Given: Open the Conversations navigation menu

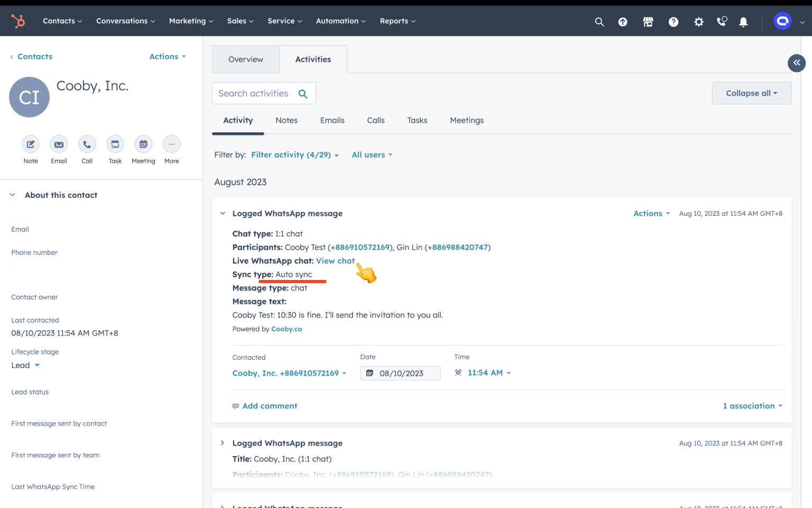Looking at the screenshot, I should pos(126,21).
